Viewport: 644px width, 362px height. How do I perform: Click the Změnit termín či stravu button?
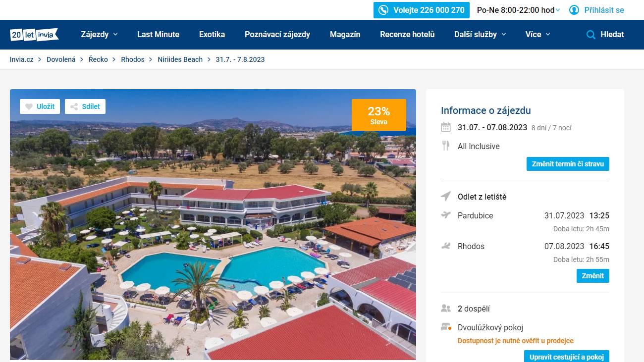click(568, 164)
